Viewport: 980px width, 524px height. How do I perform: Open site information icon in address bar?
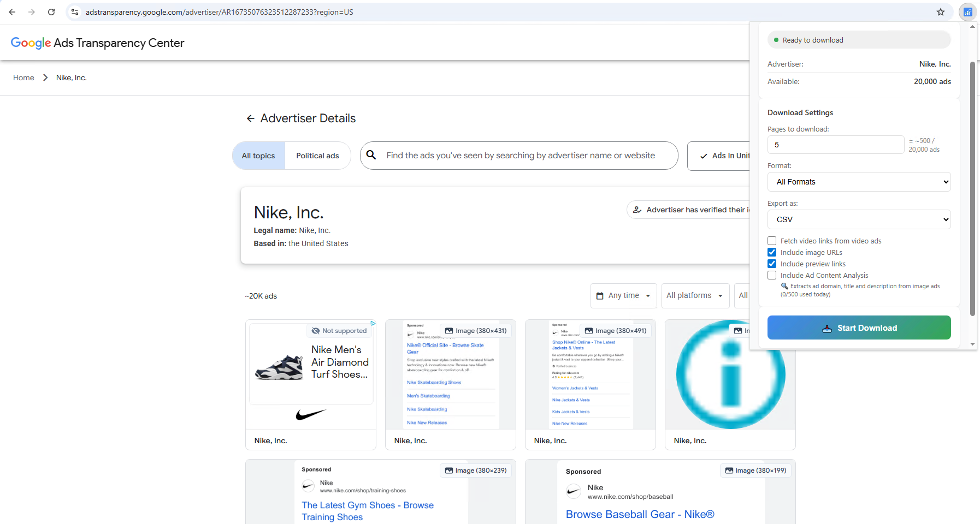75,12
